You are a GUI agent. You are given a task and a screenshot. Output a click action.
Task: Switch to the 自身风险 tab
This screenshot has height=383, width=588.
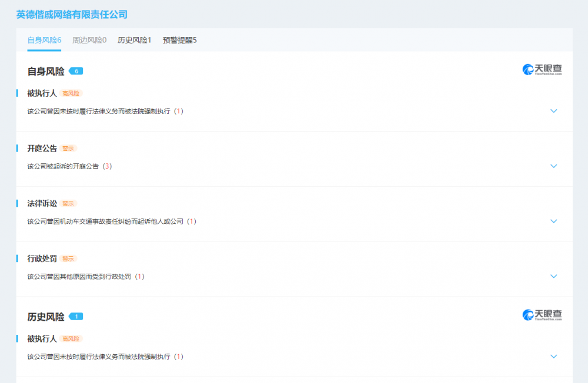[44, 41]
